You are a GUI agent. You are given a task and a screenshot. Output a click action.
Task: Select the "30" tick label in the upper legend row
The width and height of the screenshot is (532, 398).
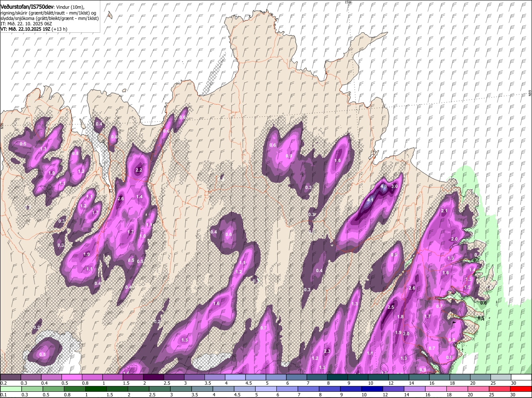point(513,383)
